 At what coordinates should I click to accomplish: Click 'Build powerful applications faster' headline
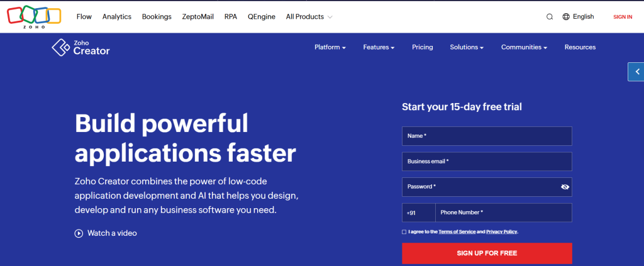coord(186,138)
